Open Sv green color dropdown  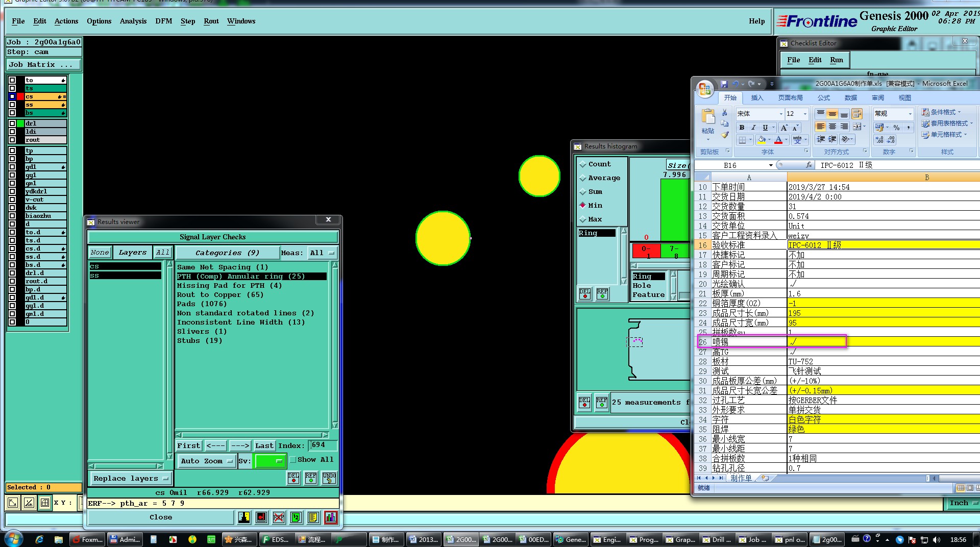pyautogui.click(x=269, y=461)
